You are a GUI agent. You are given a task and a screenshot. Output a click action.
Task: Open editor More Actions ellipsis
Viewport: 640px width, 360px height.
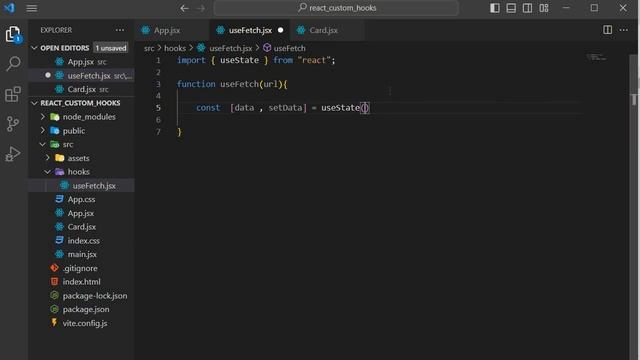tap(624, 30)
